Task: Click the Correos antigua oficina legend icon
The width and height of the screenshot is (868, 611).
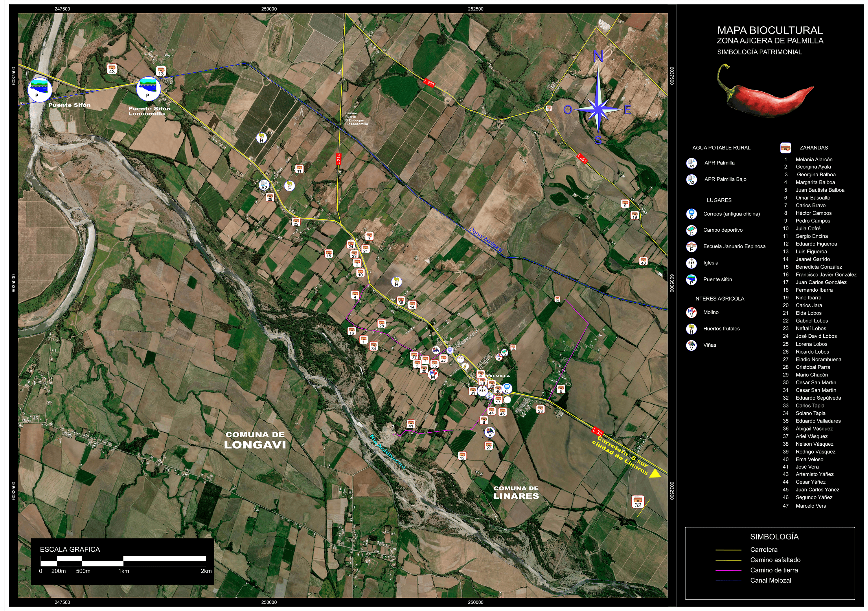Action: (x=691, y=214)
